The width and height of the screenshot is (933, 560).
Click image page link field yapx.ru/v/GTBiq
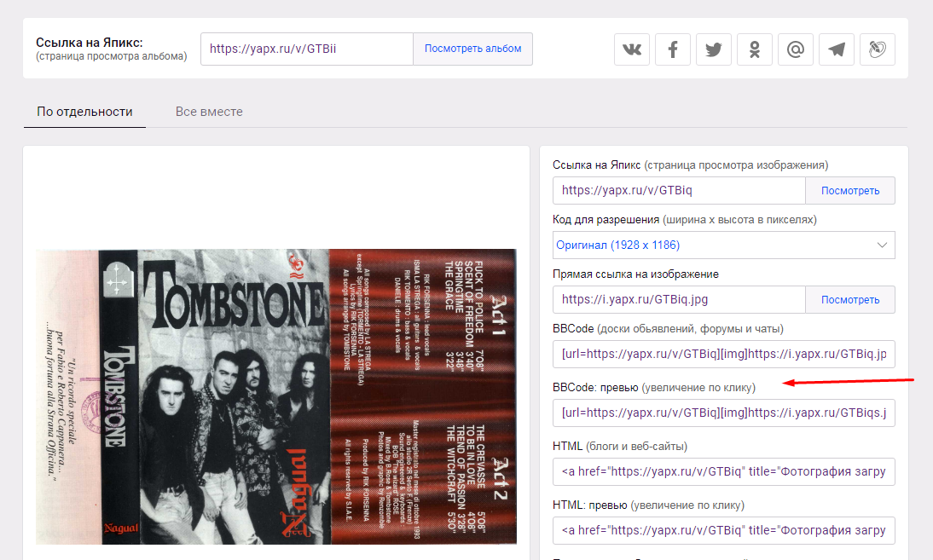679,190
